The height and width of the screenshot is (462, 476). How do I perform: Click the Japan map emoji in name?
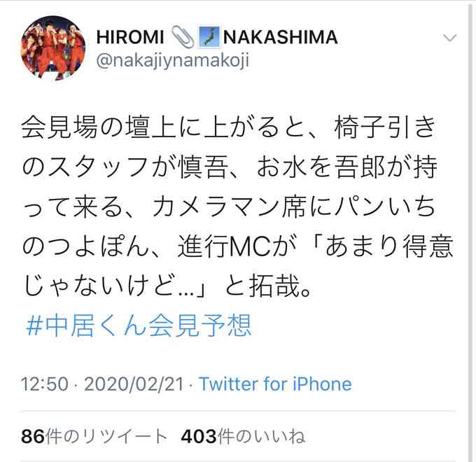[209, 37]
